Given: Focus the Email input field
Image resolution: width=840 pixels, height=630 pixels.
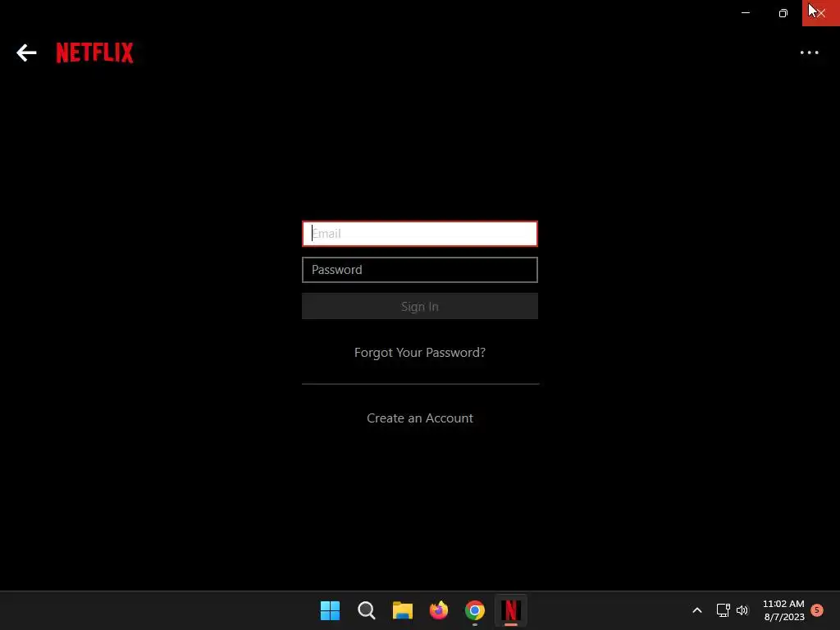Looking at the screenshot, I should [419, 234].
